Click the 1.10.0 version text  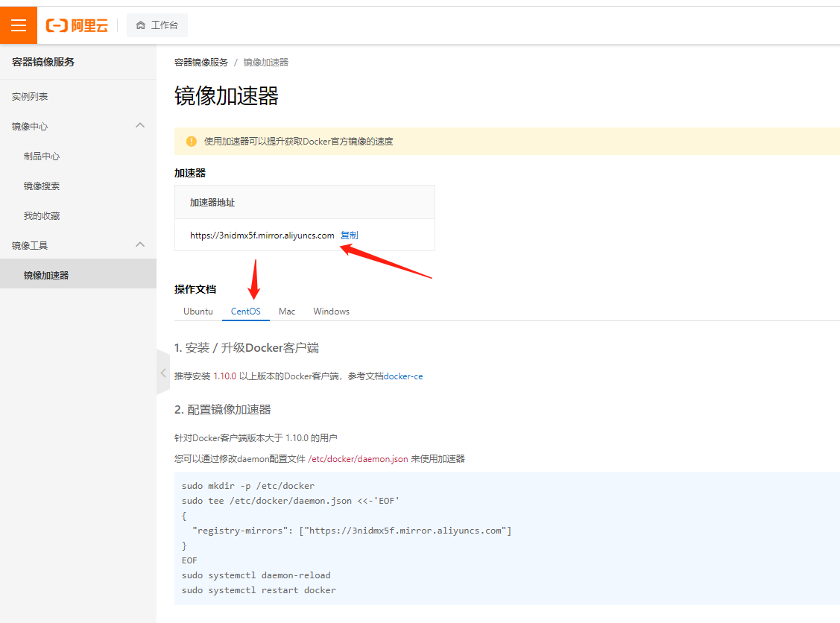click(225, 376)
